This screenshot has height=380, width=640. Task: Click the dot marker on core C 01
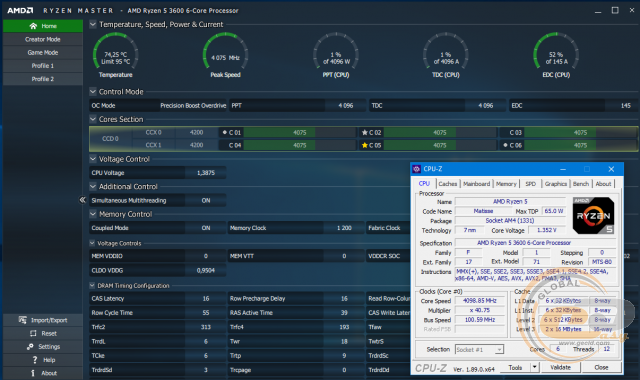(224, 132)
